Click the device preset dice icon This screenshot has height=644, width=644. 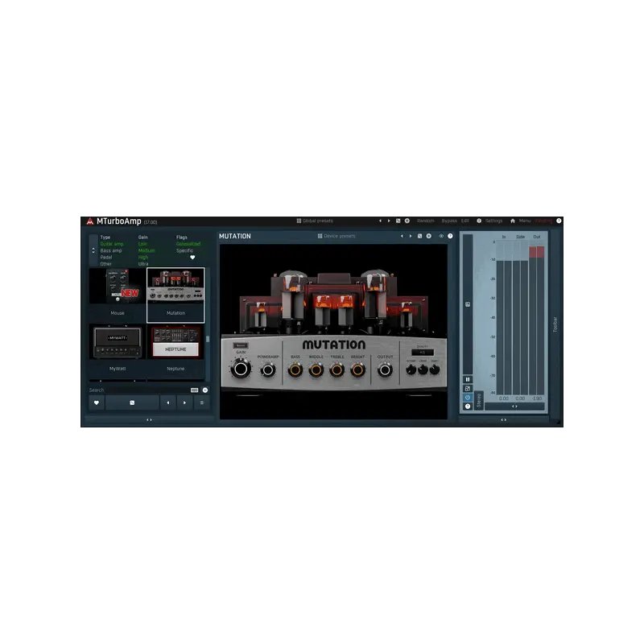419,236
